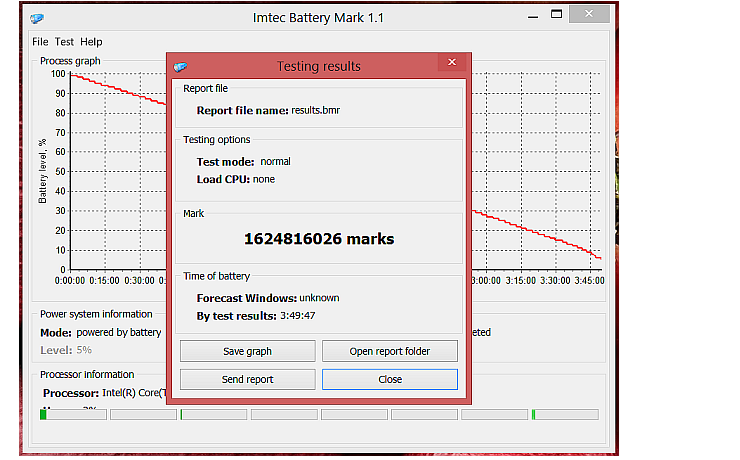This screenshot has width=740, height=460.
Task: Click the last CPU load progress bar
Action: (x=565, y=415)
